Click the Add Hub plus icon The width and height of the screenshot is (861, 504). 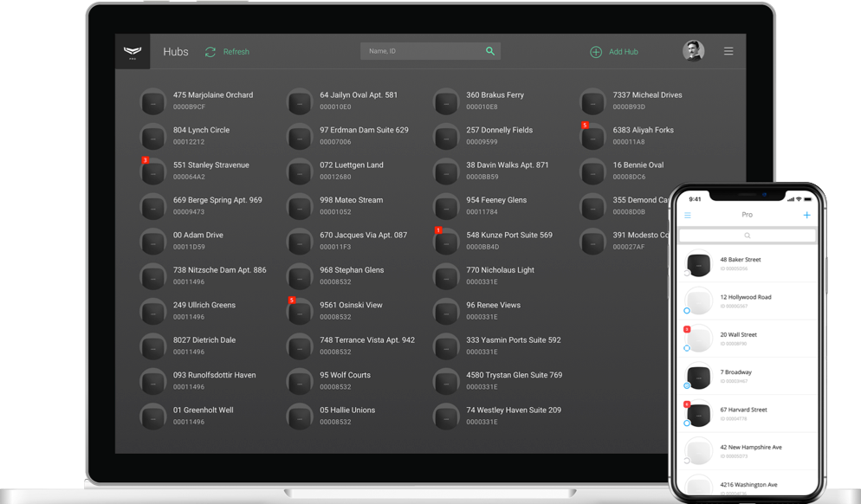click(x=596, y=52)
